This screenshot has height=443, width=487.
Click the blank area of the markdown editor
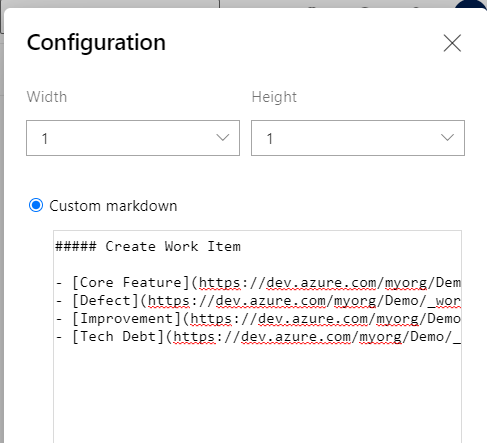tap(257, 393)
